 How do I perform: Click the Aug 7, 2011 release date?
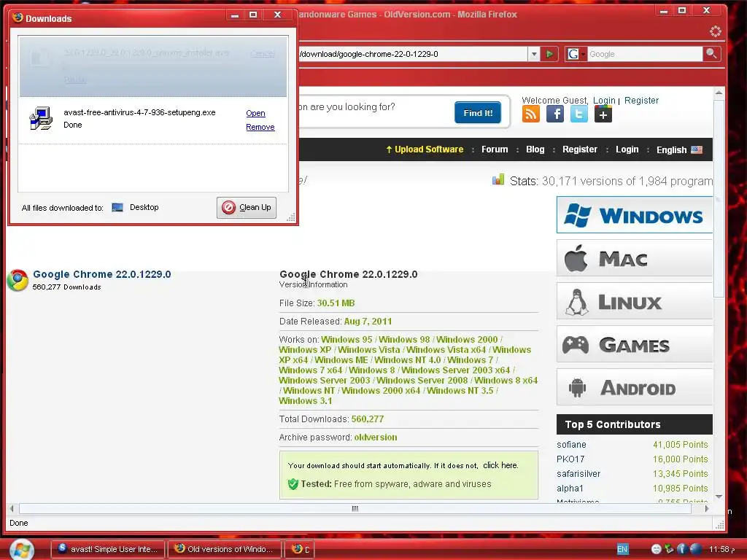(x=368, y=322)
